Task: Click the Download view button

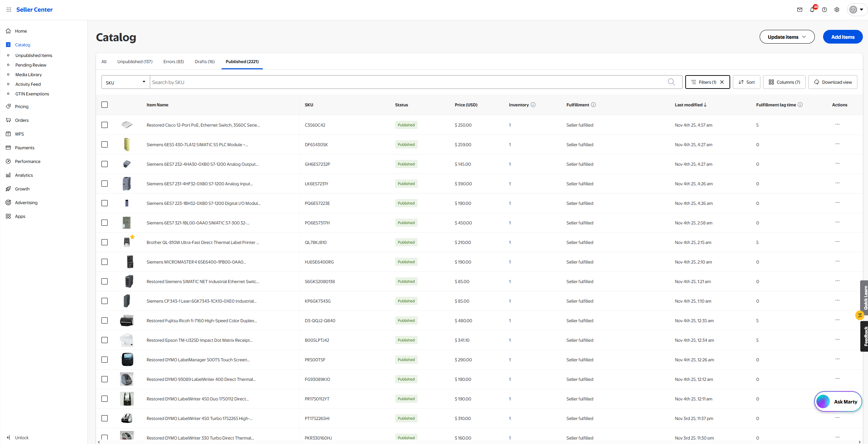Action: [x=833, y=82]
